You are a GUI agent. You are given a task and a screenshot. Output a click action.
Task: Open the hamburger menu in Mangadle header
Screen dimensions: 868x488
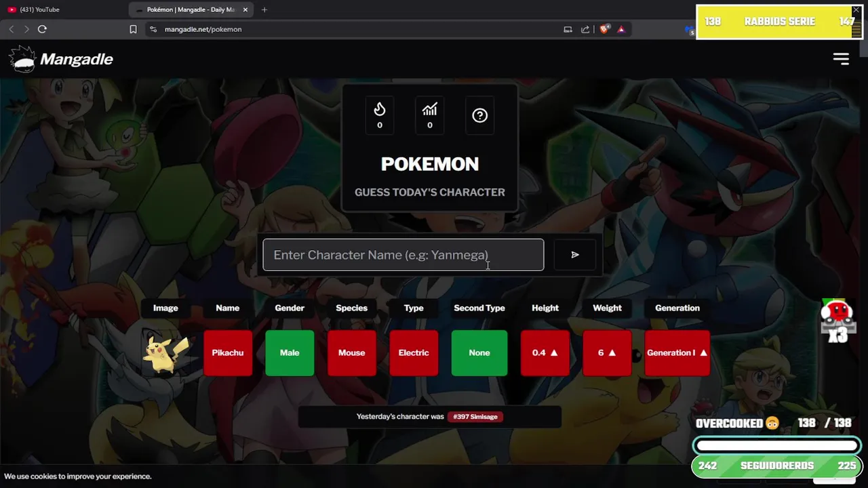point(841,59)
